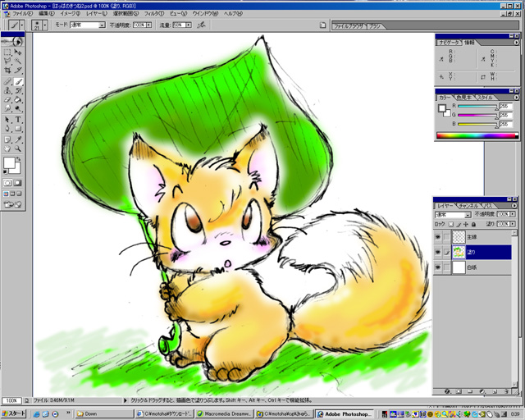Select the Healing Brush tool
The width and height of the screenshot is (525, 420).
[x=7, y=81]
